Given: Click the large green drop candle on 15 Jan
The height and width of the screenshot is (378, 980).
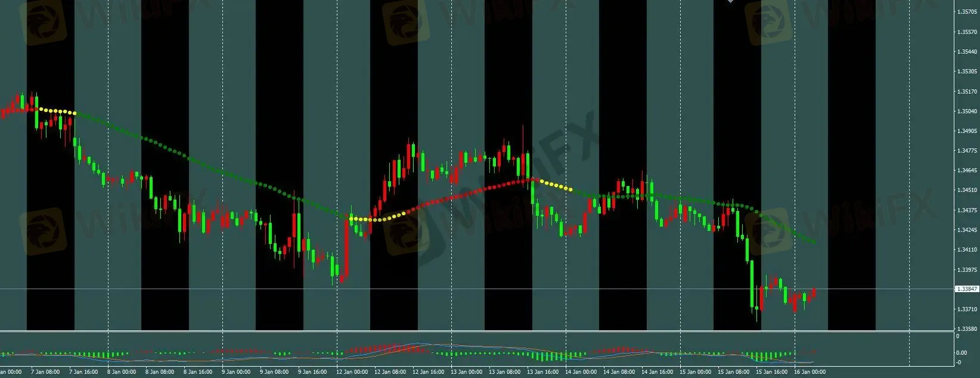Looking at the screenshot, I should coord(752,285).
